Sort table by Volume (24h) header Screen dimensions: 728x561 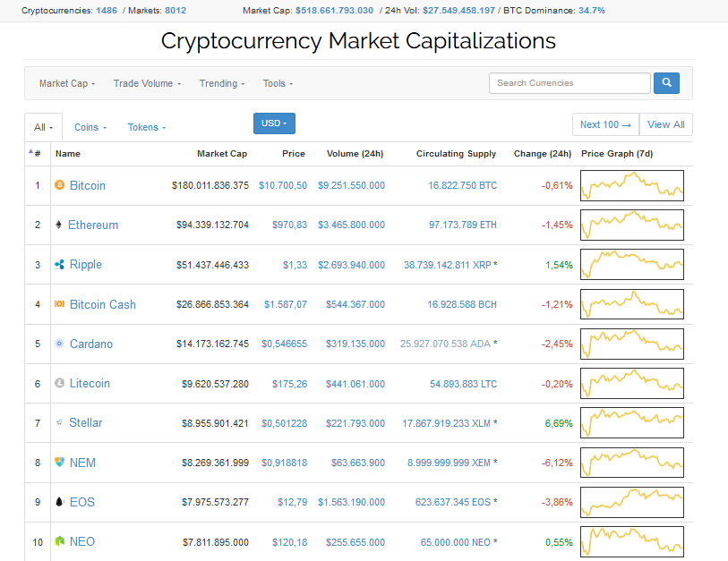coord(355,154)
